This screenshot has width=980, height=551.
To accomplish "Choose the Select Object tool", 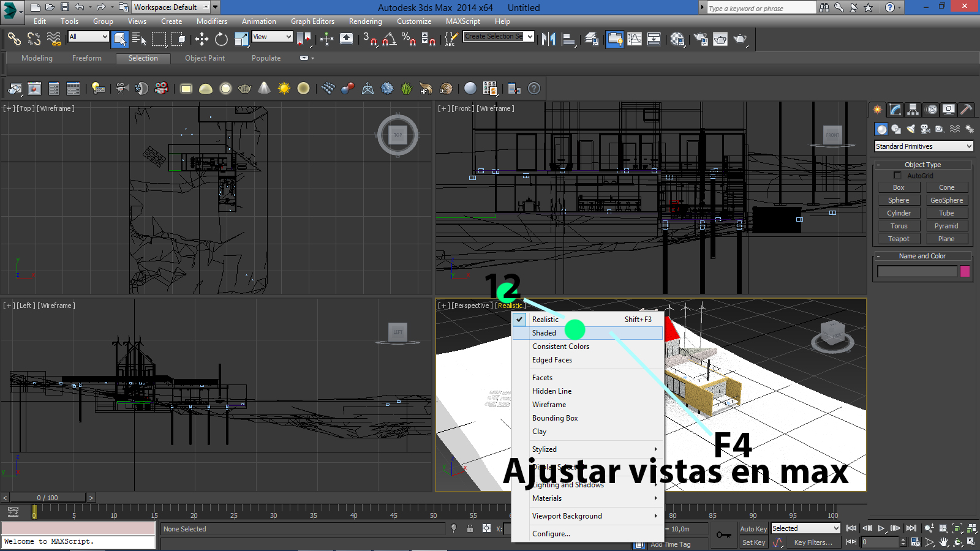I will (x=120, y=39).
